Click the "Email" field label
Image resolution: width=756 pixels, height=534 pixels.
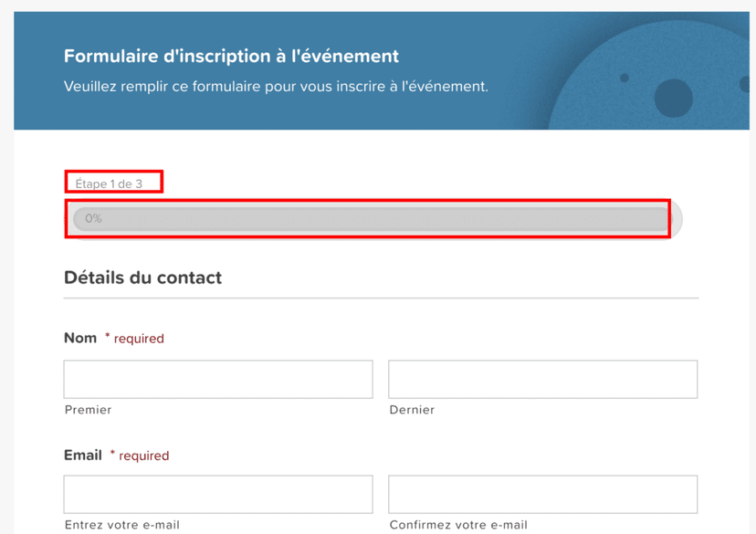coord(83,455)
